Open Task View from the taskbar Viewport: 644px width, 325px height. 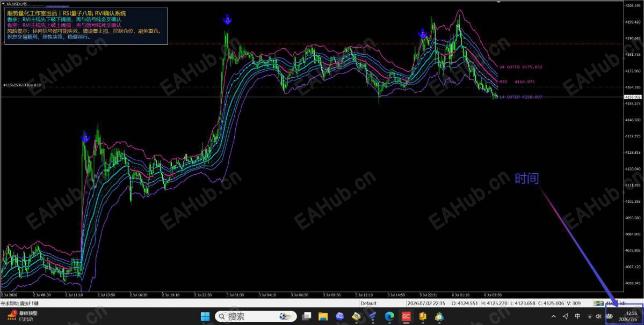coord(306,316)
